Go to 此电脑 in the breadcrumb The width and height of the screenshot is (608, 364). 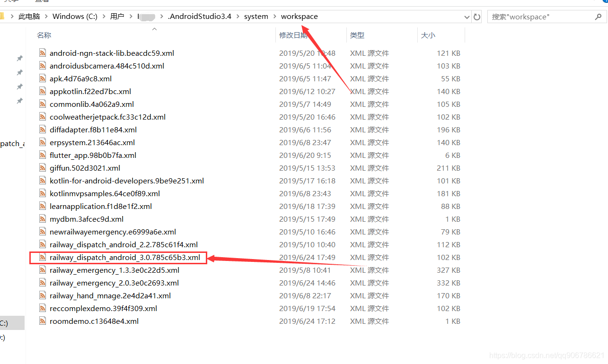[x=29, y=17]
